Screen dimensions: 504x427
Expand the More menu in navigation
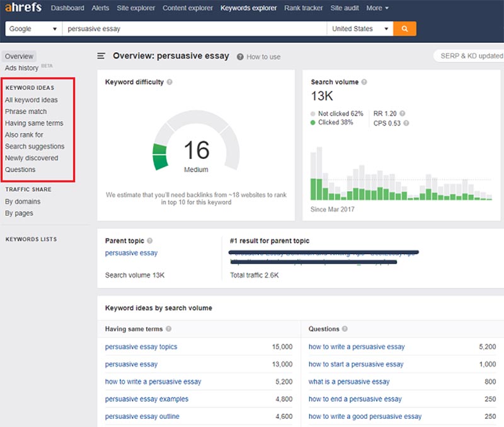(377, 8)
